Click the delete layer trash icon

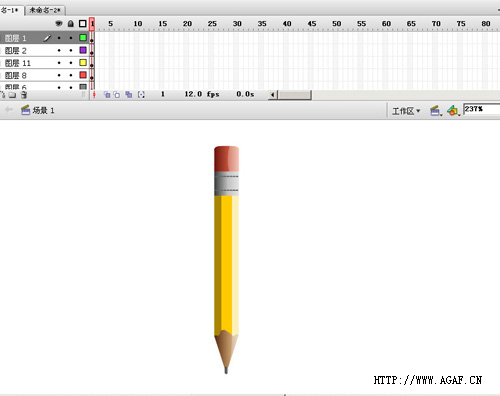(x=24, y=95)
